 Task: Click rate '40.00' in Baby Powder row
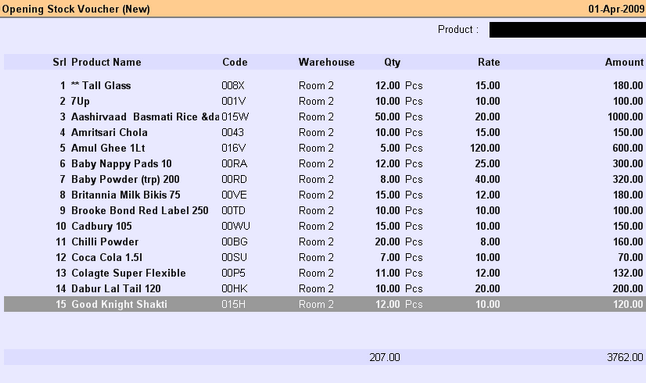point(487,180)
